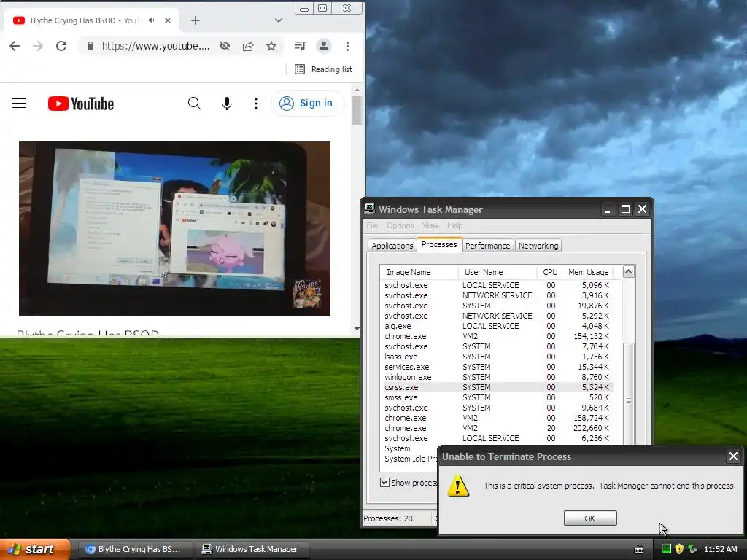
Task: Click the YouTube voice search microphone
Action: 227,104
